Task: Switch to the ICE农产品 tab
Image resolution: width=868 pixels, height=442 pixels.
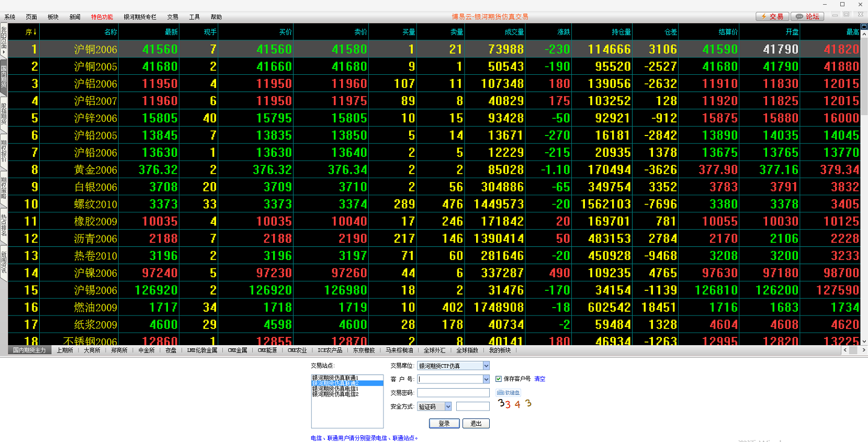Action: click(330, 350)
